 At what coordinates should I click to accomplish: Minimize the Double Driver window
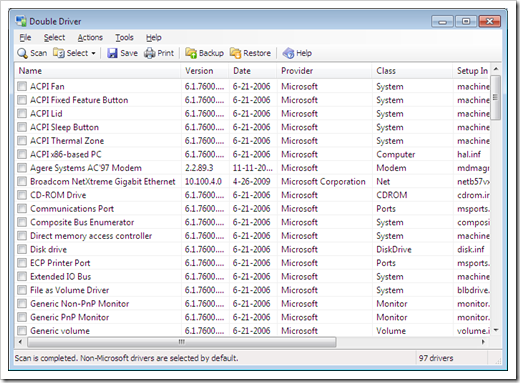[x=442, y=22]
